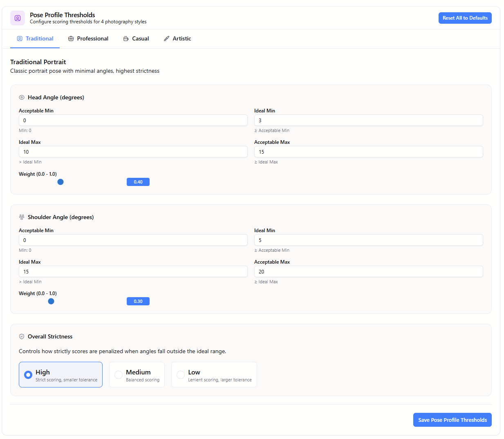Click the Head Angle weight slider handle

(60, 182)
